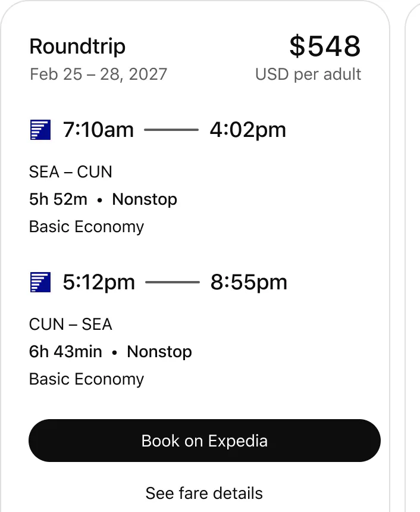Expand fare details via See fare details
Viewport: 420px width, 512px height.
pyautogui.click(x=203, y=493)
